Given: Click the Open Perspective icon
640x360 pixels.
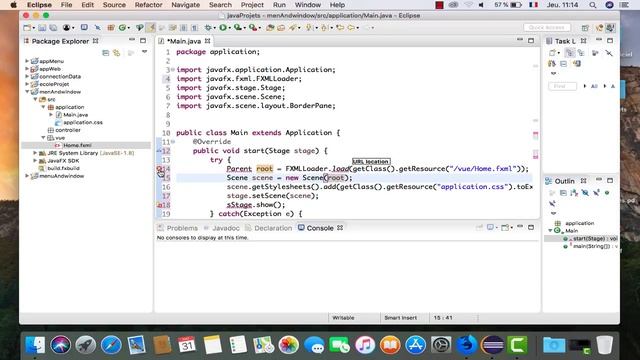Looking at the screenshot, I should click(585, 28).
